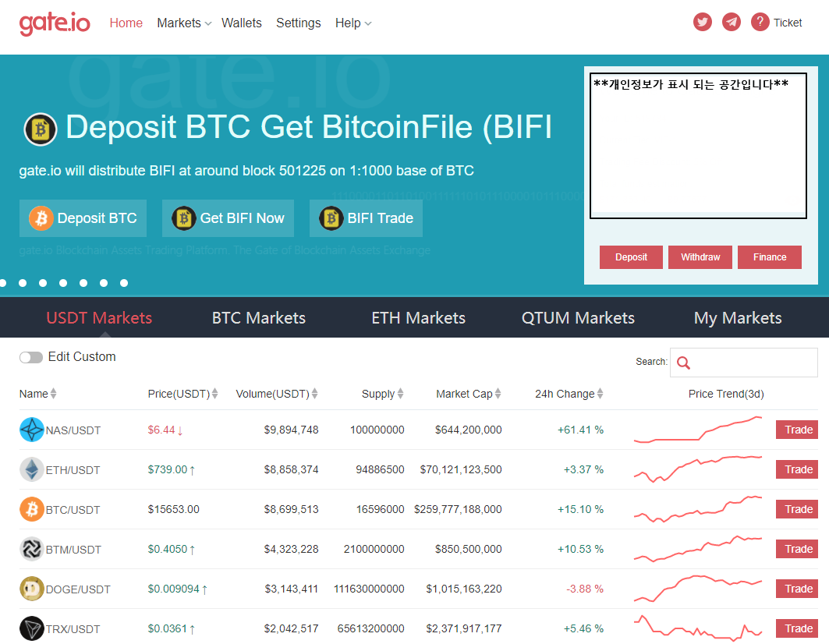Click the Deposit BTC banner button
Viewport: 829px width, 644px height.
click(83, 218)
